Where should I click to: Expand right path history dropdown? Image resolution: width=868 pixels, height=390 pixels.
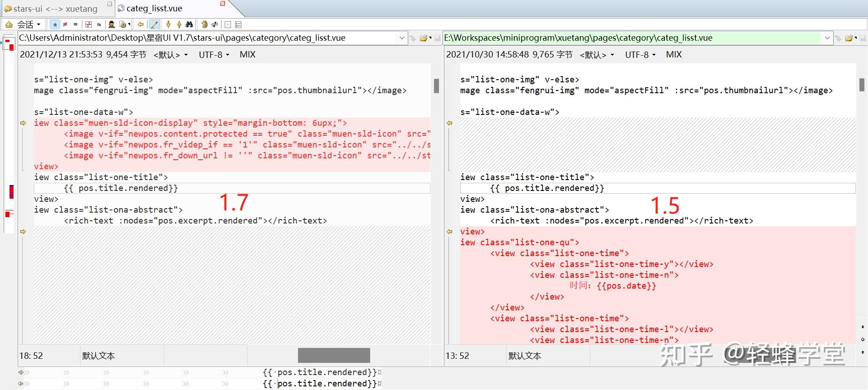pos(827,38)
